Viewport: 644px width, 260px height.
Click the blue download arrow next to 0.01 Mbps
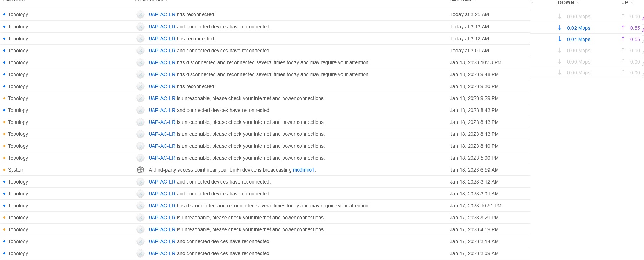point(560,39)
